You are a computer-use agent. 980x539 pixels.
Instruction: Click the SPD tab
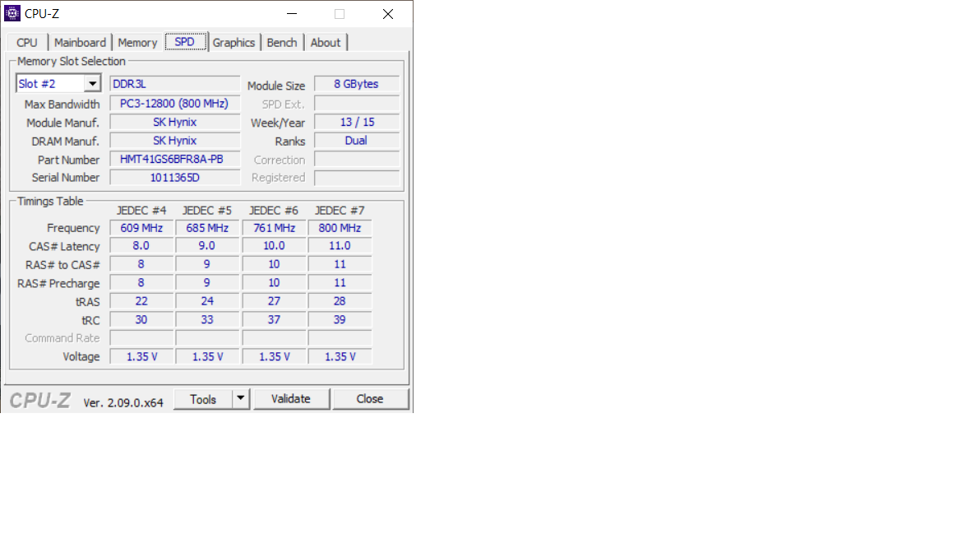click(185, 42)
